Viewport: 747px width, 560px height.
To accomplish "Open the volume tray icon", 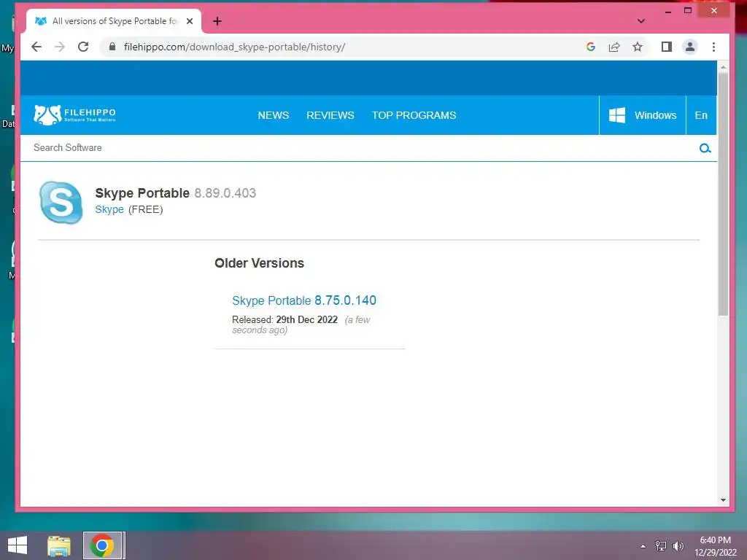I will 678,546.
